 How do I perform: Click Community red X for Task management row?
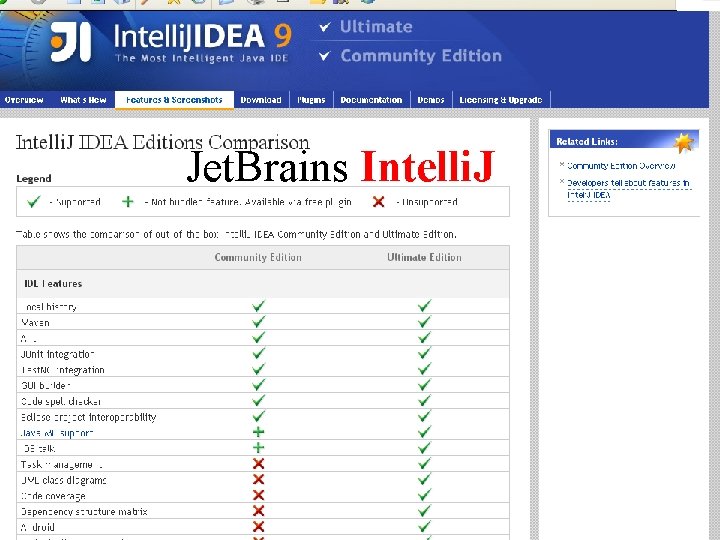(259, 464)
